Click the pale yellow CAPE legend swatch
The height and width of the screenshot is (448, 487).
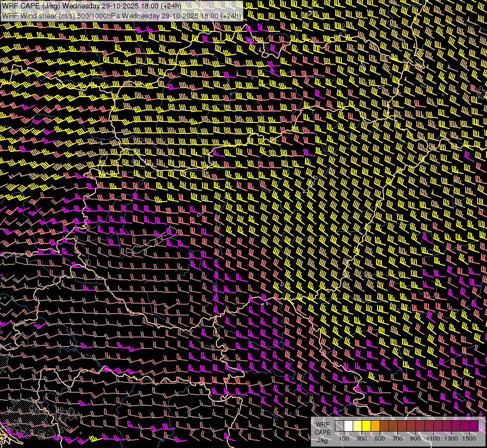point(358,426)
